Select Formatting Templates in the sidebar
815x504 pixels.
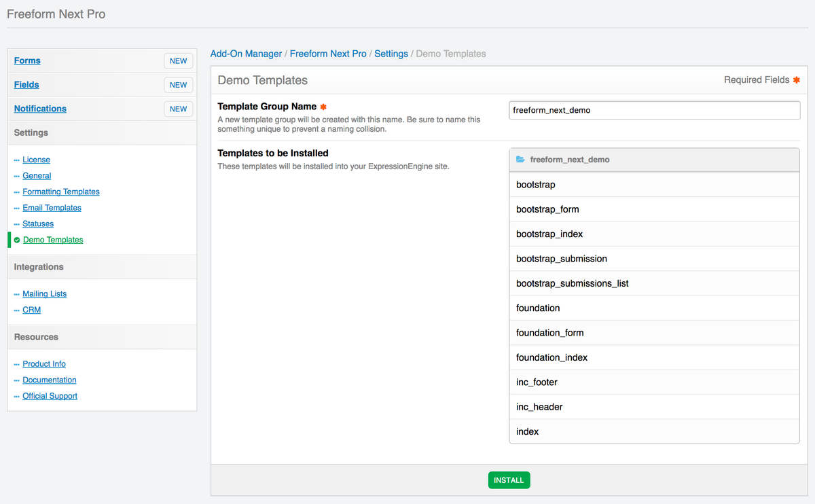(61, 192)
